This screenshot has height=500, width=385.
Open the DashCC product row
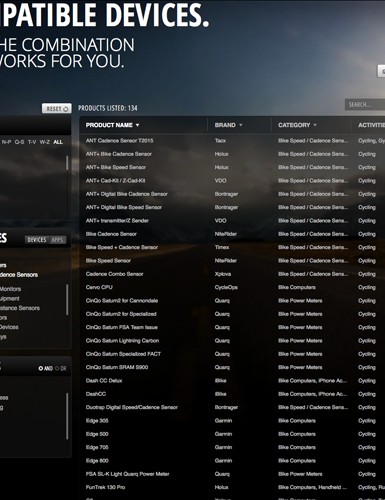click(232, 394)
